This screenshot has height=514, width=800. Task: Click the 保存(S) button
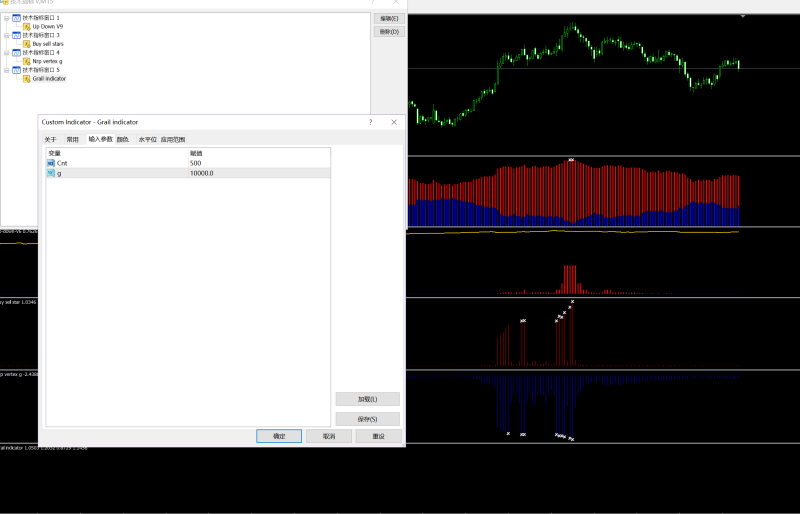click(367, 419)
